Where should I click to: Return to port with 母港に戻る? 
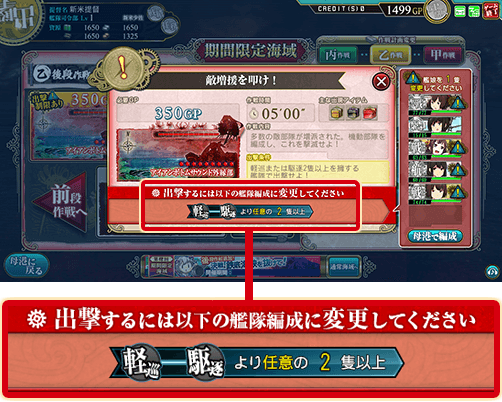tap(27, 266)
